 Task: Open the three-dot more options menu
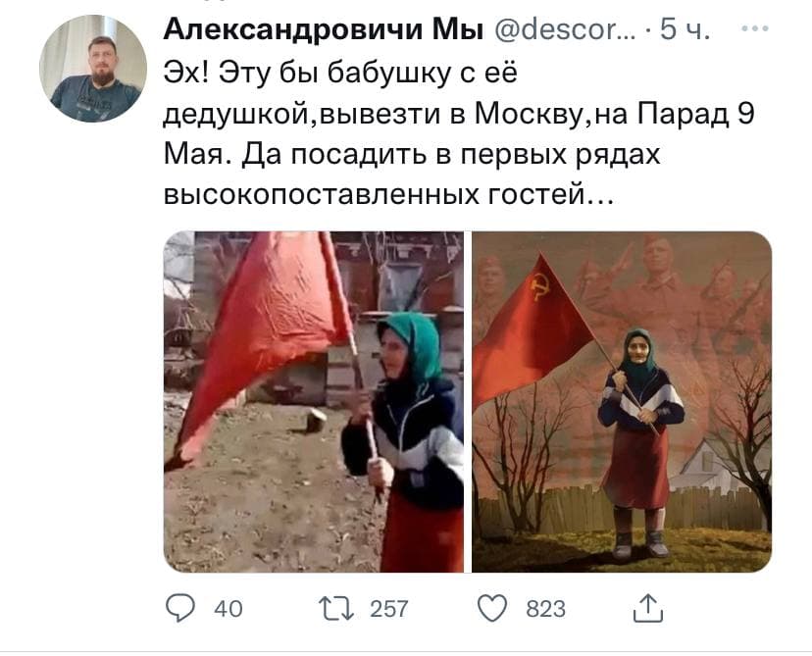pos(754,29)
